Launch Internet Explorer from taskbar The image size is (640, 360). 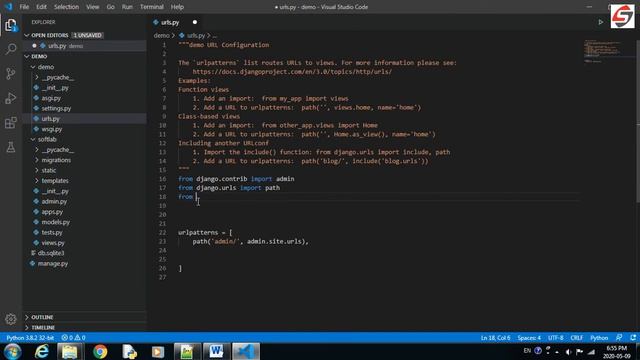(42, 351)
